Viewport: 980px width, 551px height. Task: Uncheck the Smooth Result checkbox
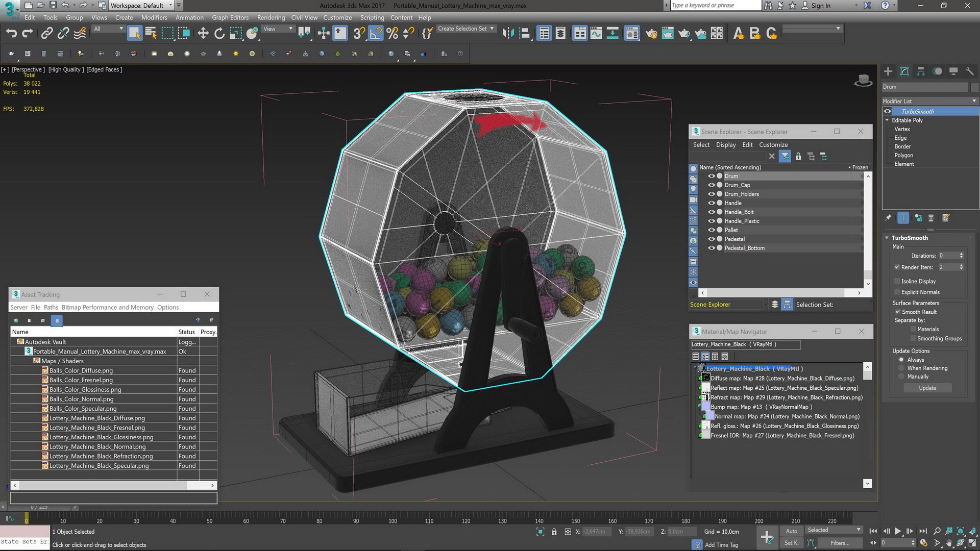point(898,312)
